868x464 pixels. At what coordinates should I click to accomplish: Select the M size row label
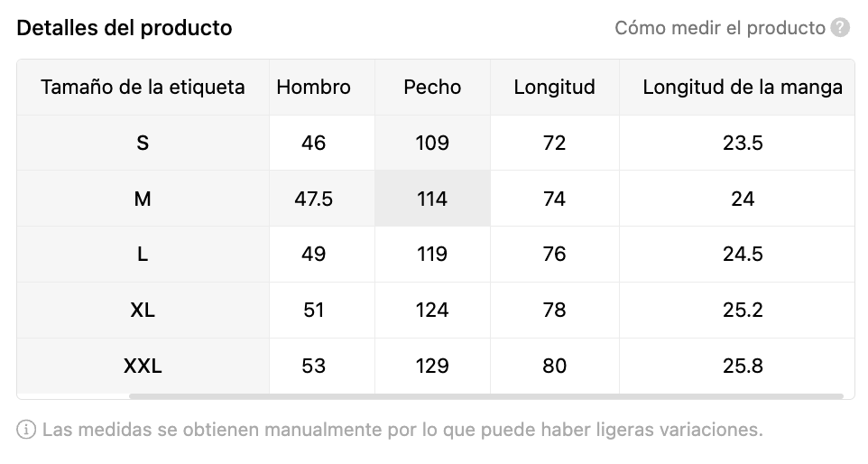pyautogui.click(x=143, y=199)
